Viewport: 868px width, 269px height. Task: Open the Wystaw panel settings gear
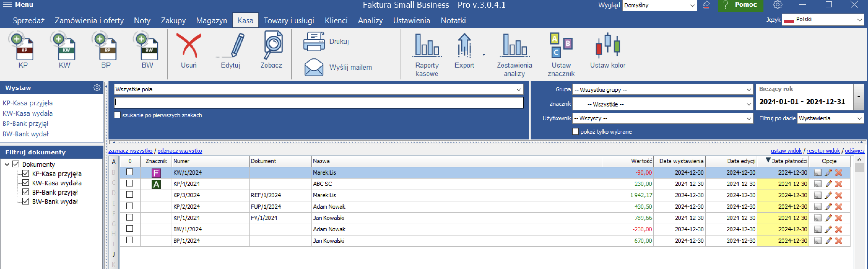97,88
